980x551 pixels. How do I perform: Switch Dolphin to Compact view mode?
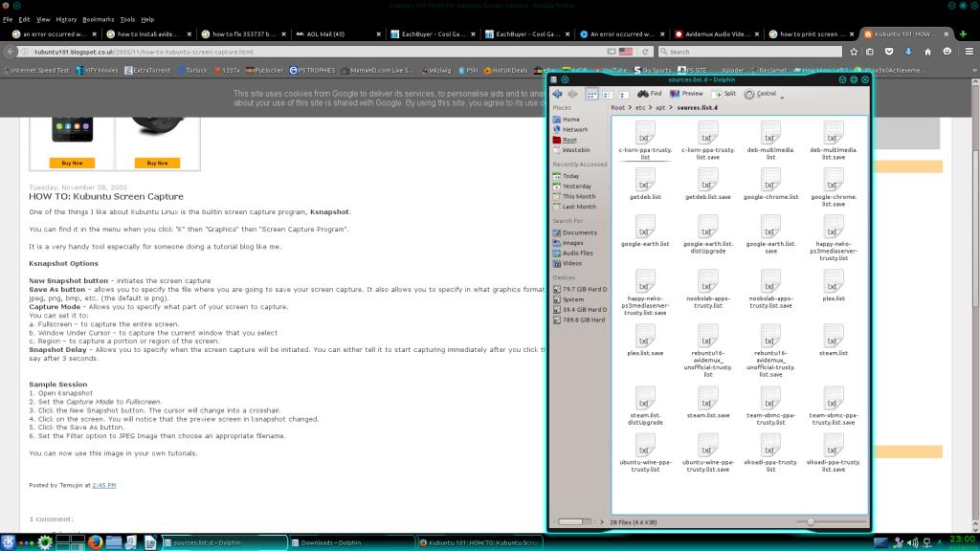click(x=607, y=94)
